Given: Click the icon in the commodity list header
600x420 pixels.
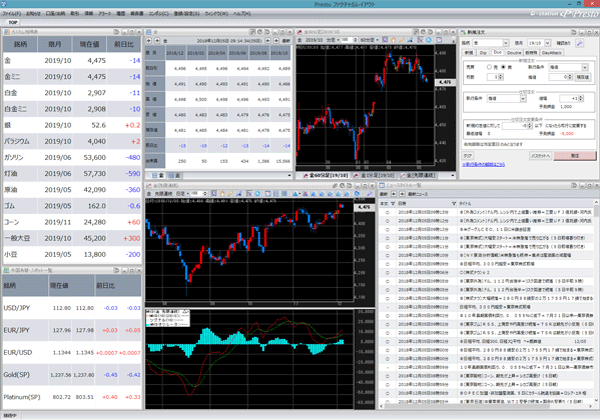Looking at the screenshot, I should (x=7, y=33).
